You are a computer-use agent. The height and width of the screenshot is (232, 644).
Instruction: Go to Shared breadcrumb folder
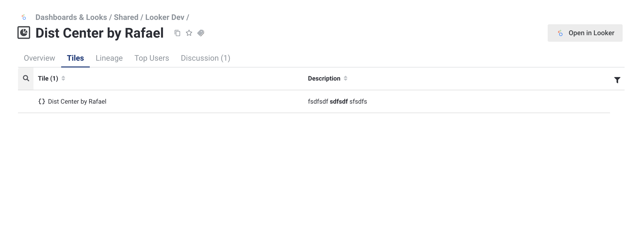coord(126,17)
